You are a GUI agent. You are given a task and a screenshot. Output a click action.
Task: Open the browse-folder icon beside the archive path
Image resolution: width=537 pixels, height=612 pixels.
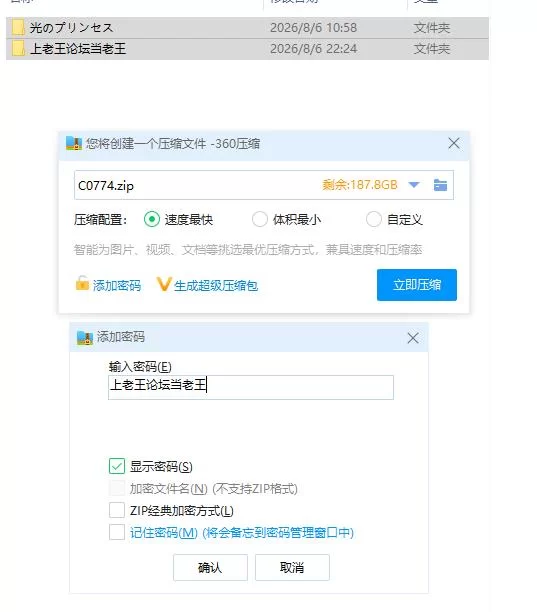[x=440, y=185]
